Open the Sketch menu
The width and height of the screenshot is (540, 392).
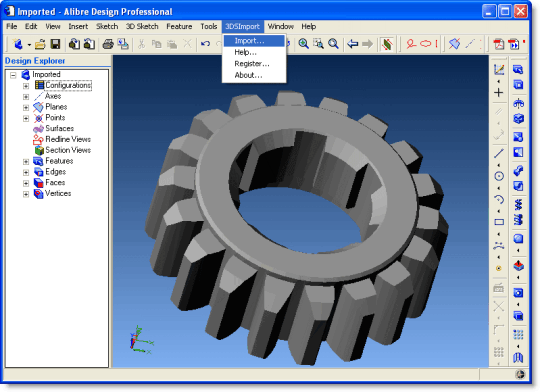[107, 26]
